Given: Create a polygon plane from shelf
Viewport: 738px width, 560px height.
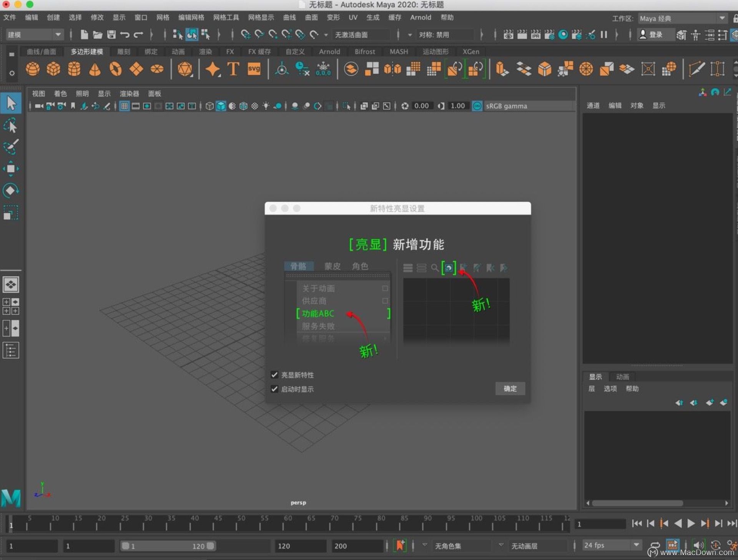Looking at the screenshot, I should click(x=136, y=69).
